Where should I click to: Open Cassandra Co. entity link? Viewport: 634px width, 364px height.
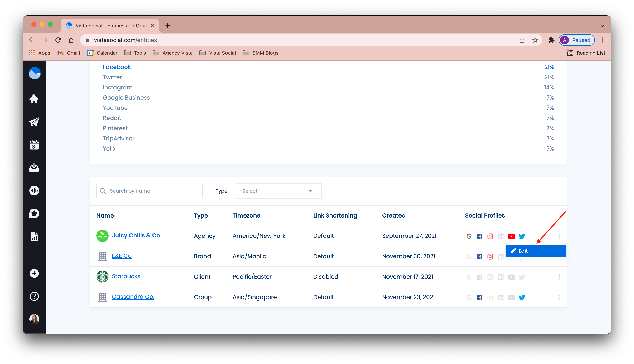[x=133, y=297]
